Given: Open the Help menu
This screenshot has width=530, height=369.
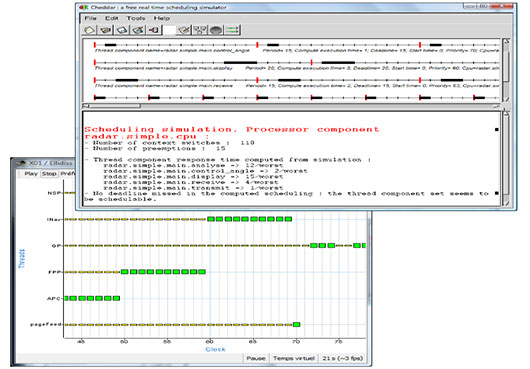Looking at the screenshot, I should pos(162,18).
